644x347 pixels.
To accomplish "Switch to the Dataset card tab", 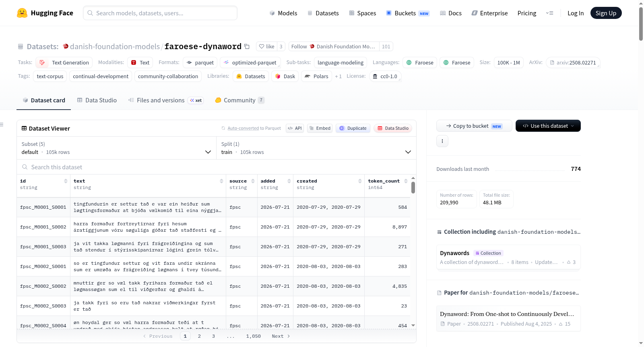I will point(44,100).
